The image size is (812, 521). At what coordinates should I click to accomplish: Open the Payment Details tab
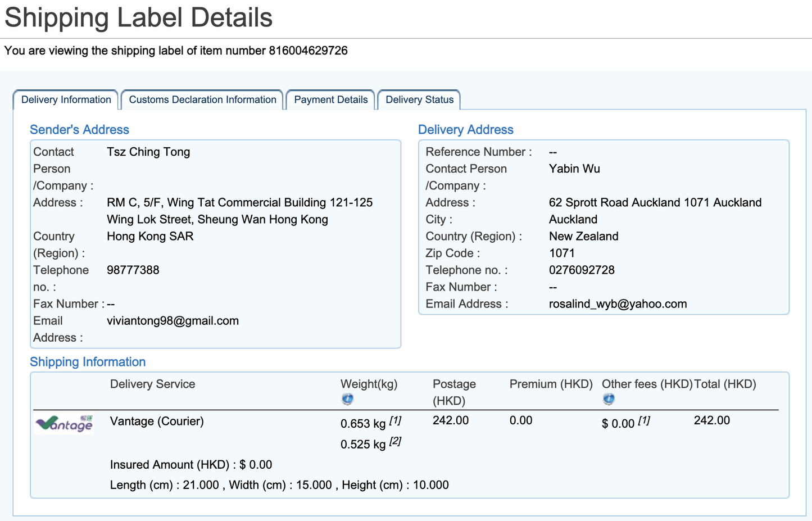(x=330, y=99)
